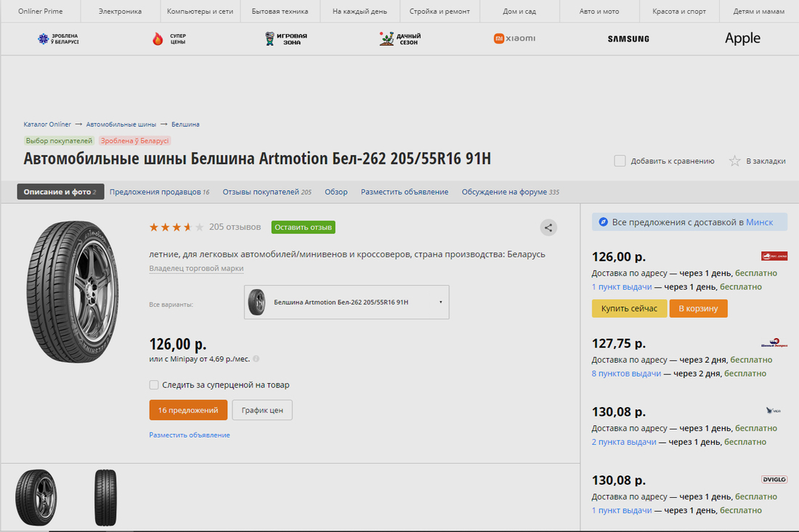The height and width of the screenshot is (532, 799).
Task: Click the Разместить объявление link below price
Action: [x=190, y=435]
